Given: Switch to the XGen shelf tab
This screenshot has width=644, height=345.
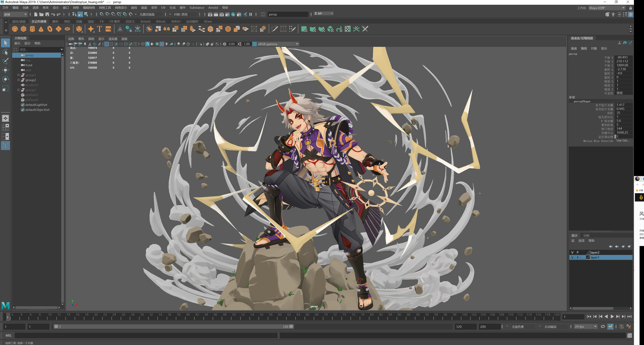Looking at the screenshot, I should point(208,21).
